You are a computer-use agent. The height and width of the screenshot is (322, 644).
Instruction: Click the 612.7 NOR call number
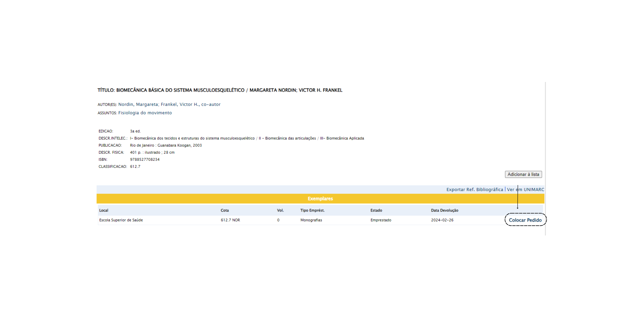point(230,220)
